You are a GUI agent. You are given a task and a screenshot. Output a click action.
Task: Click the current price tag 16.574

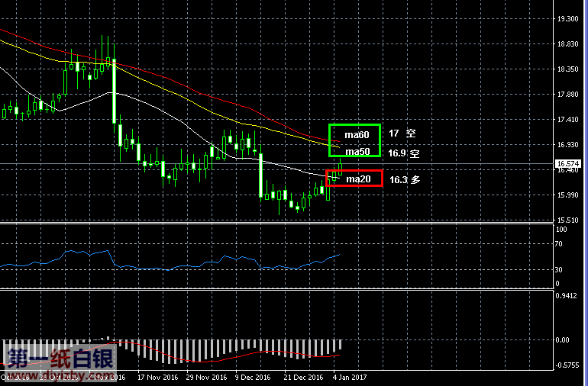tap(569, 164)
